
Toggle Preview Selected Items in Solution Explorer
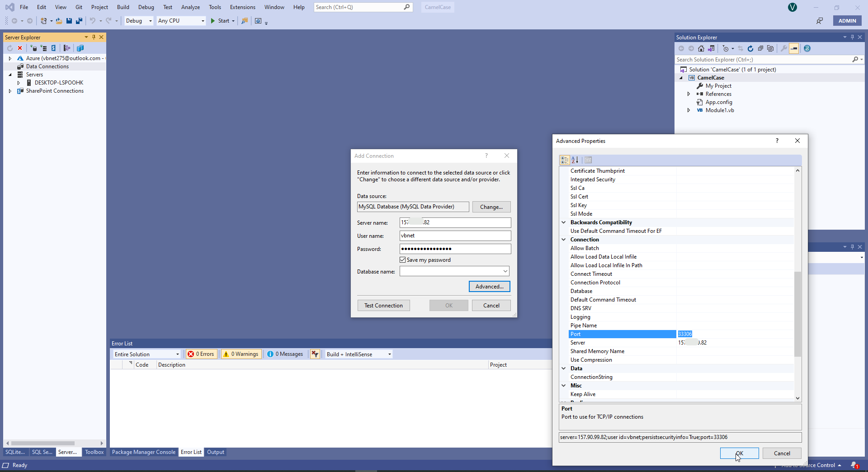(x=794, y=48)
